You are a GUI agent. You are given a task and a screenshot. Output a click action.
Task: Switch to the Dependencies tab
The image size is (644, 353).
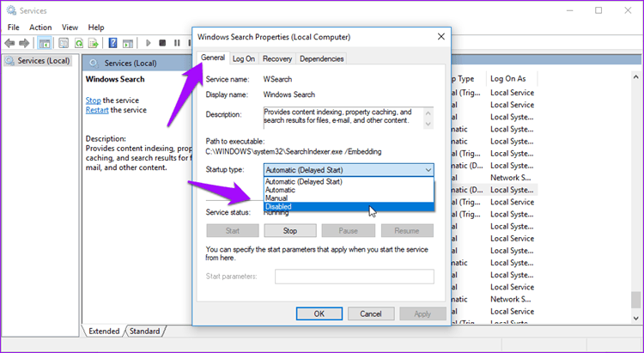(x=322, y=58)
